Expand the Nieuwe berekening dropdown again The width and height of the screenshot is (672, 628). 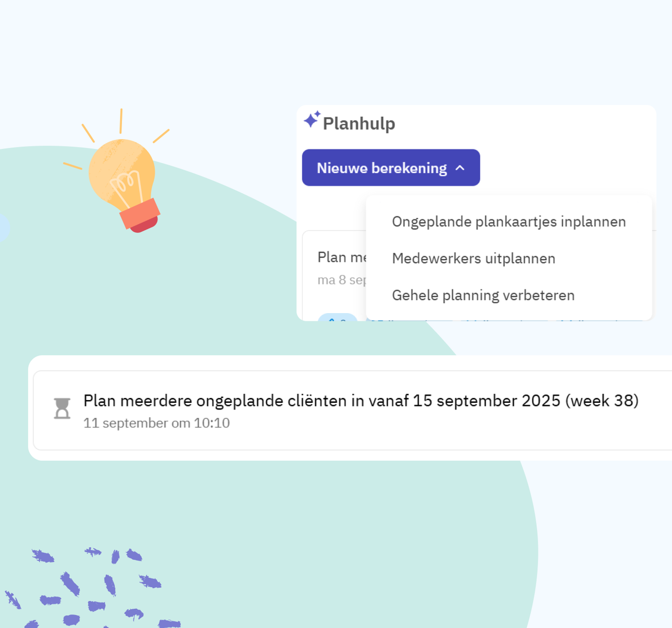click(x=391, y=167)
